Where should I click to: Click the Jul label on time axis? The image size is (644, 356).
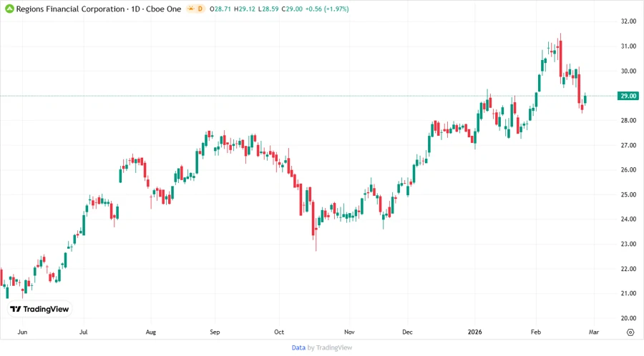coord(84,332)
